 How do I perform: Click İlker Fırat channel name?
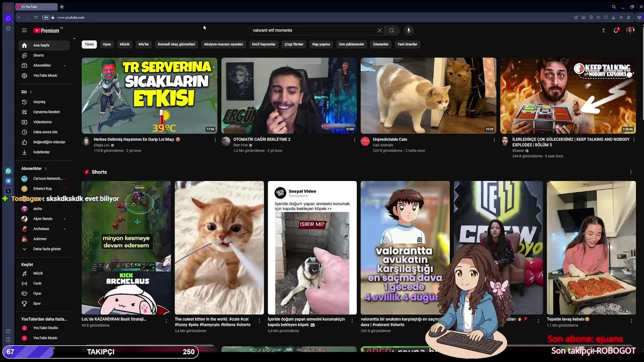(241, 145)
